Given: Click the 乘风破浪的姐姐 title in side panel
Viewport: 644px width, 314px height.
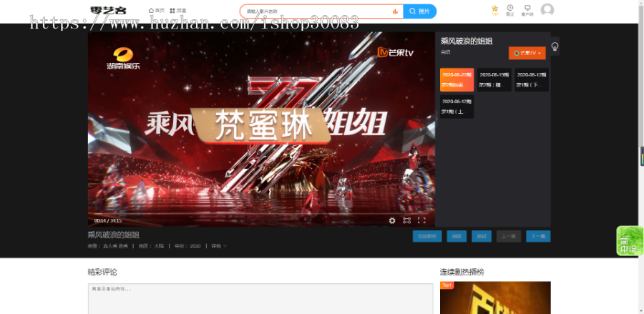Looking at the screenshot, I should [x=467, y=41].
